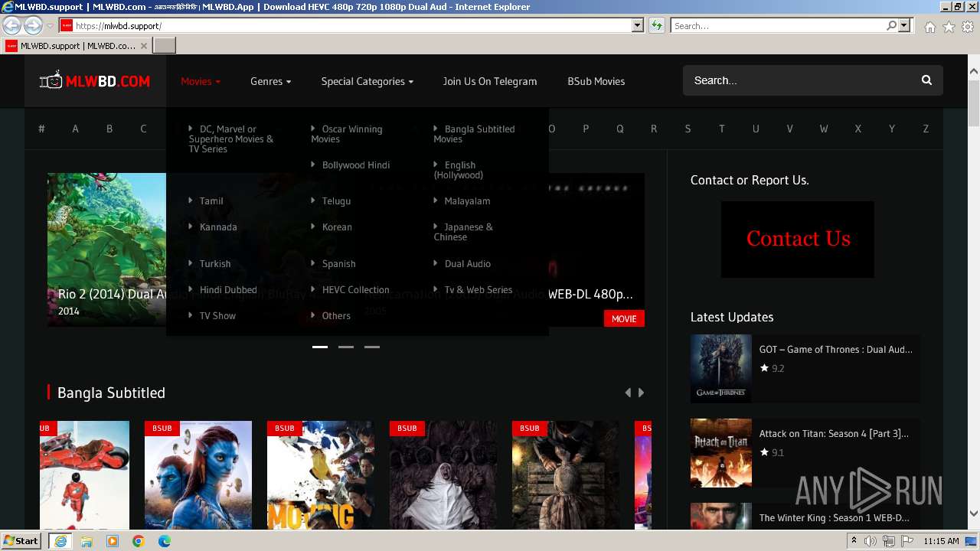Screen dimensions: 980x551
Task: Expand the Movies dropdown menu
Action: coord(201,81)
